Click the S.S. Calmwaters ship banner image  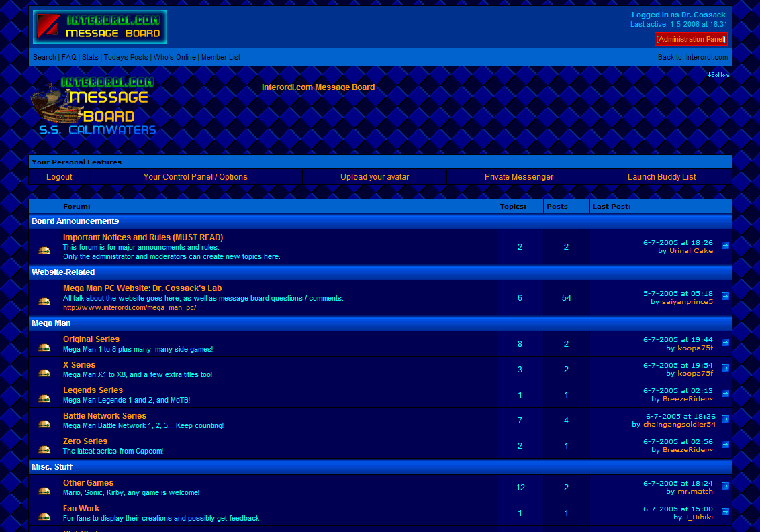(94, 107)
